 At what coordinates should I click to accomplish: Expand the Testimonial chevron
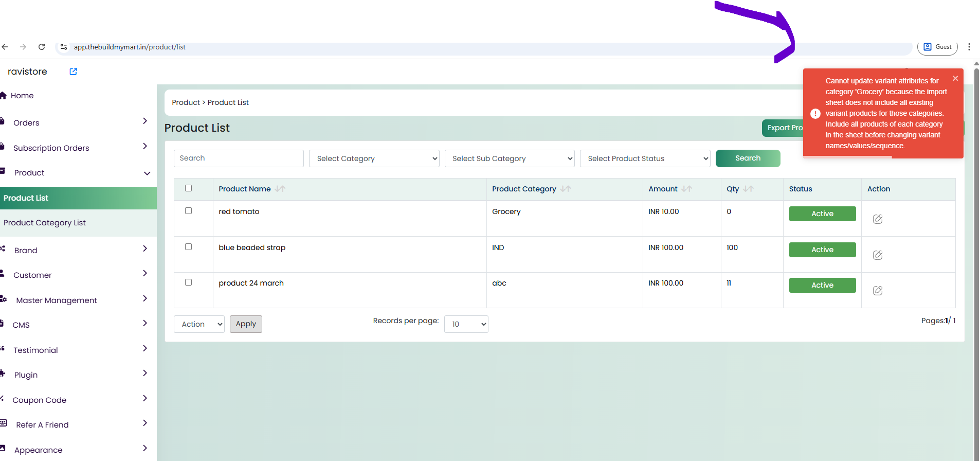(x=145, y=348)
